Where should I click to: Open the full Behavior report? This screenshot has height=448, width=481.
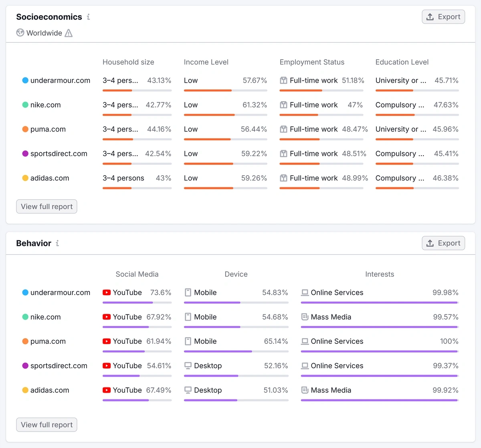(x=46, y=425)
